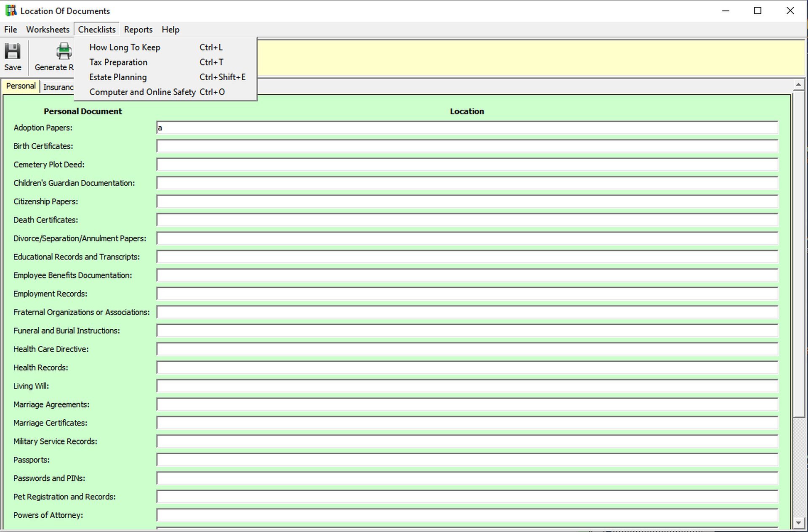Click the Citizenship Papers location field
The image size is (808, 532).
(467, 201)
